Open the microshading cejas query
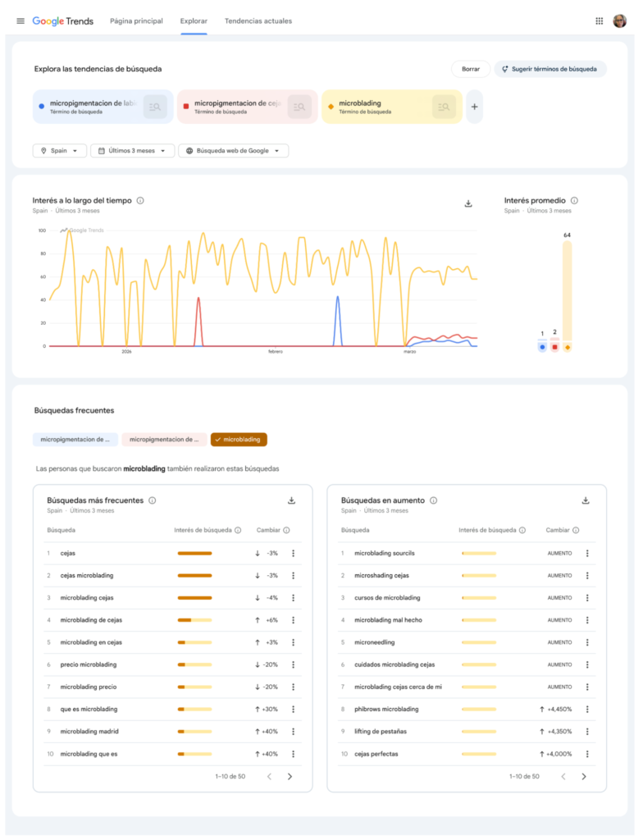The width and height of the screenshot is (643, 840). coord(381,575)
